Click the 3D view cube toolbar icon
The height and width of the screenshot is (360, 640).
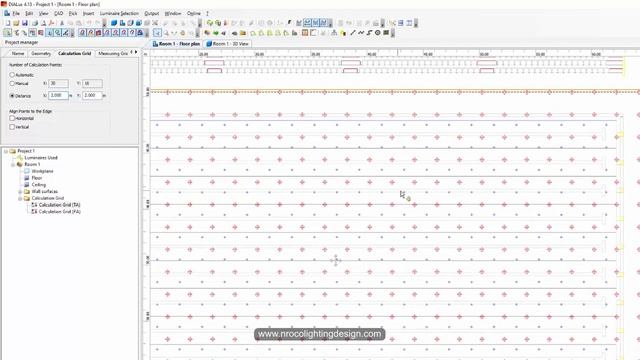114,23
